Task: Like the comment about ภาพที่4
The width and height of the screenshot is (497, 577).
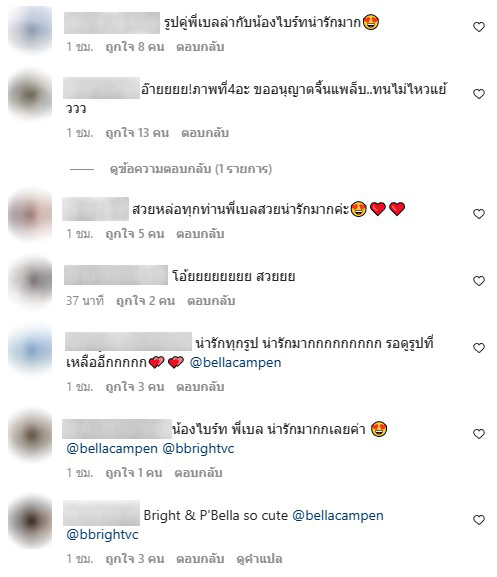Action: 479,94
